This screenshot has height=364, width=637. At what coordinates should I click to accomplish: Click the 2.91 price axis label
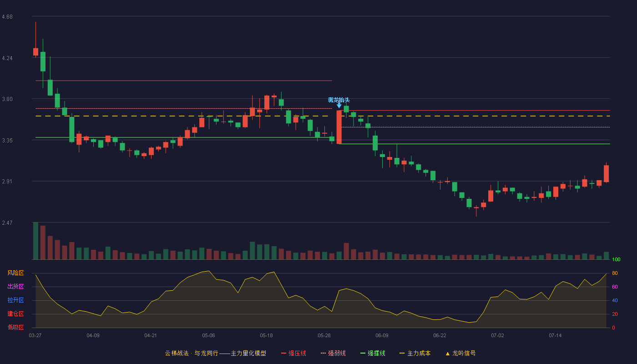click(7, 182)
